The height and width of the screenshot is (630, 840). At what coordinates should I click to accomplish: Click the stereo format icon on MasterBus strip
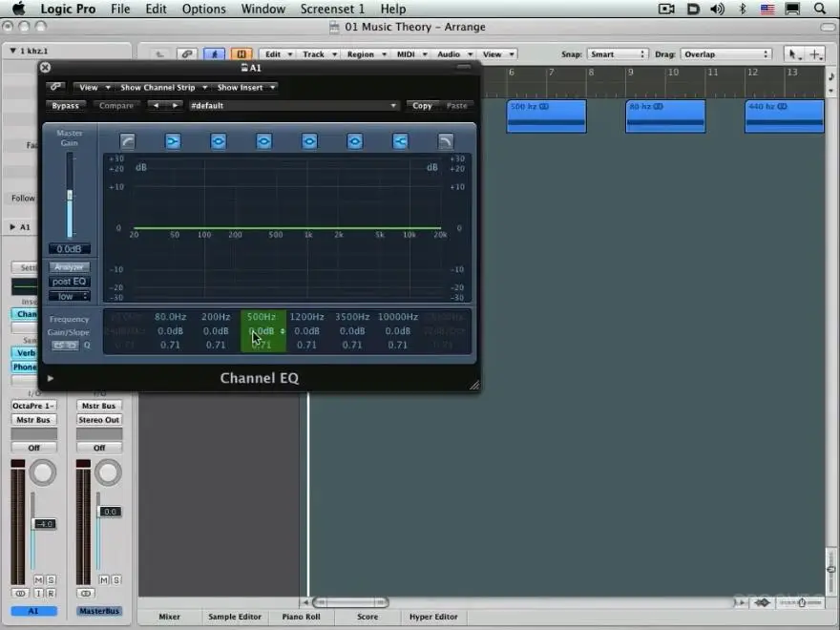(x=86, y=594)
